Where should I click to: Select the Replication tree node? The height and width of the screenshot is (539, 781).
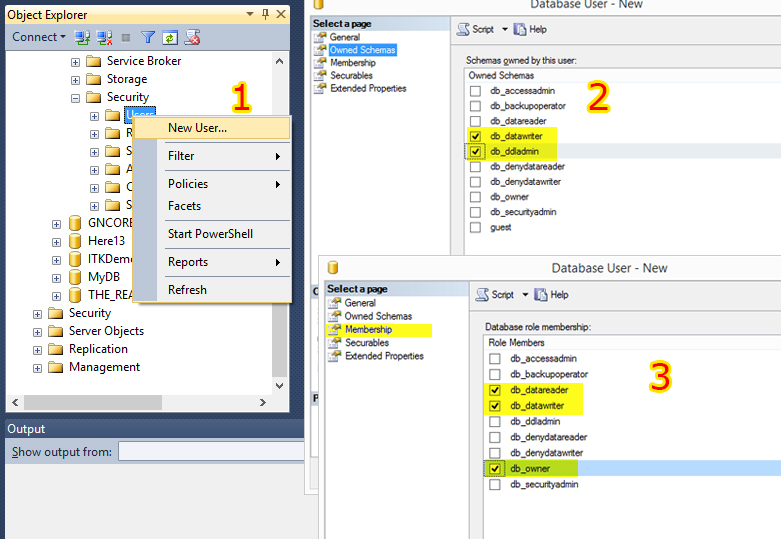click(x=98, y=349)
